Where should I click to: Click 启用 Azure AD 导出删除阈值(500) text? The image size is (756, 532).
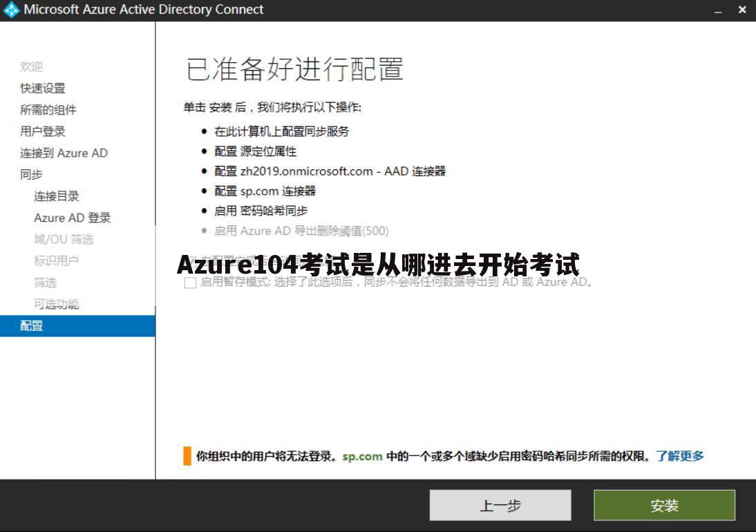(x=301, y=231)
